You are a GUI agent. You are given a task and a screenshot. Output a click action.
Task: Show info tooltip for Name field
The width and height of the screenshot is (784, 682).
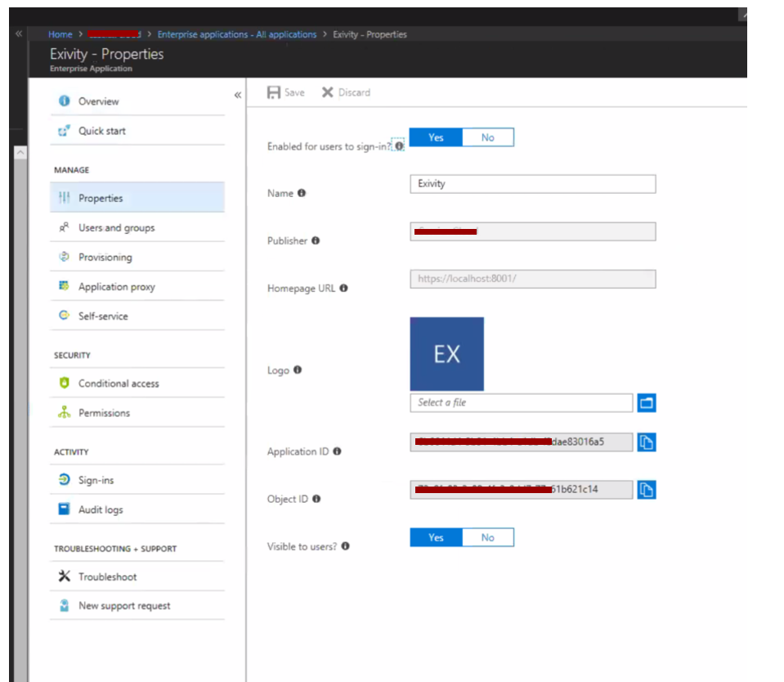point(302,193)
